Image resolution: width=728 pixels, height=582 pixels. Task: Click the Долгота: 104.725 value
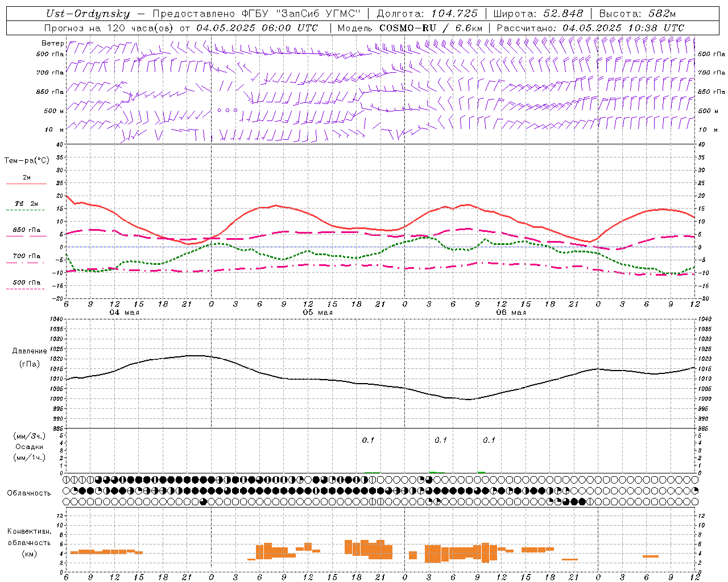pyautogui.click(x=427, y=14)
